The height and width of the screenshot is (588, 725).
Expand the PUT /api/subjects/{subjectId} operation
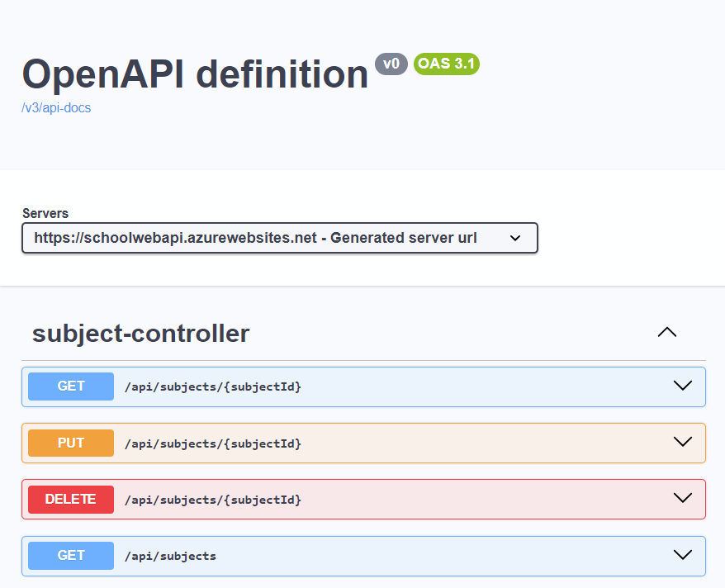(683, 441)
